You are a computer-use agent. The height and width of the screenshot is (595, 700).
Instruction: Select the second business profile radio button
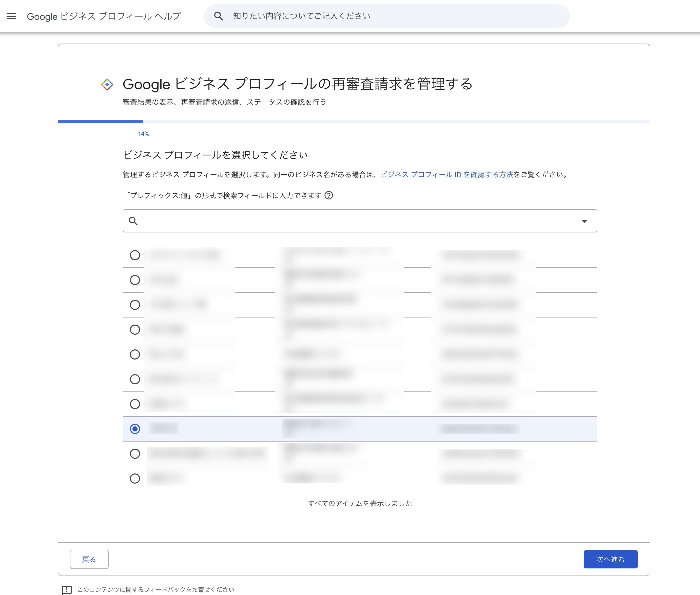[x=135, y=280]
